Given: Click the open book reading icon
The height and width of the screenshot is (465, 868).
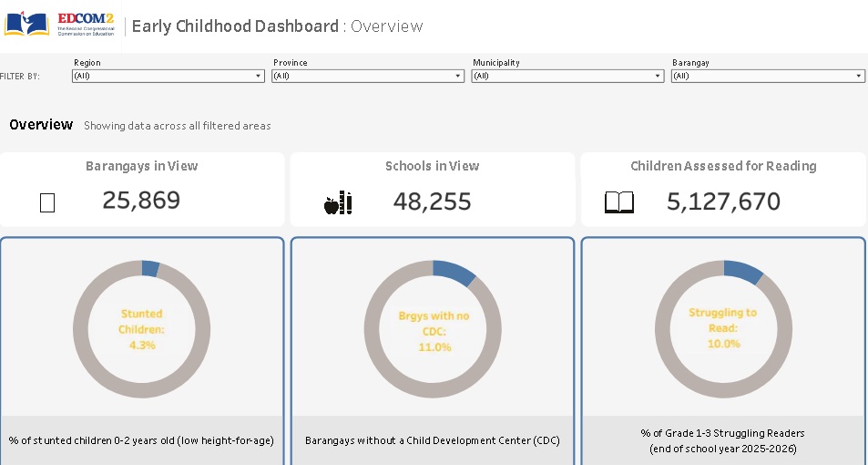Looking at the screenshot, I should coord(618,202).
